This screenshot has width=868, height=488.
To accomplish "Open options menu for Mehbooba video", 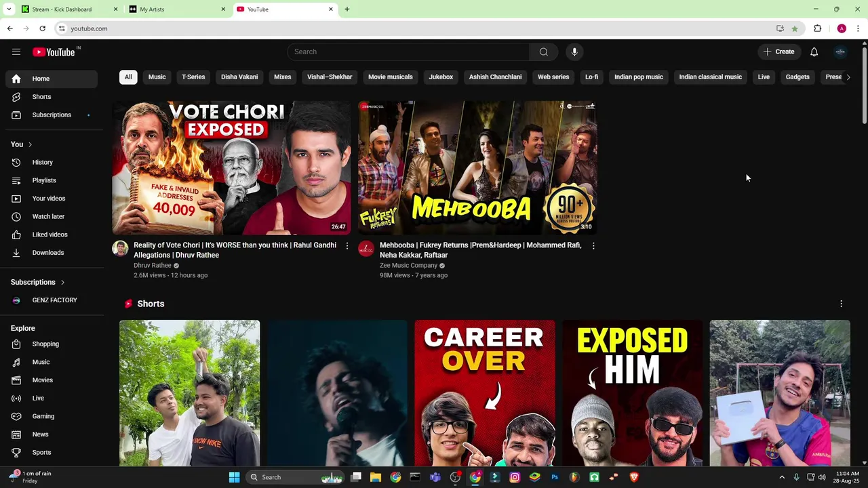I will click(x=593, y=246).
